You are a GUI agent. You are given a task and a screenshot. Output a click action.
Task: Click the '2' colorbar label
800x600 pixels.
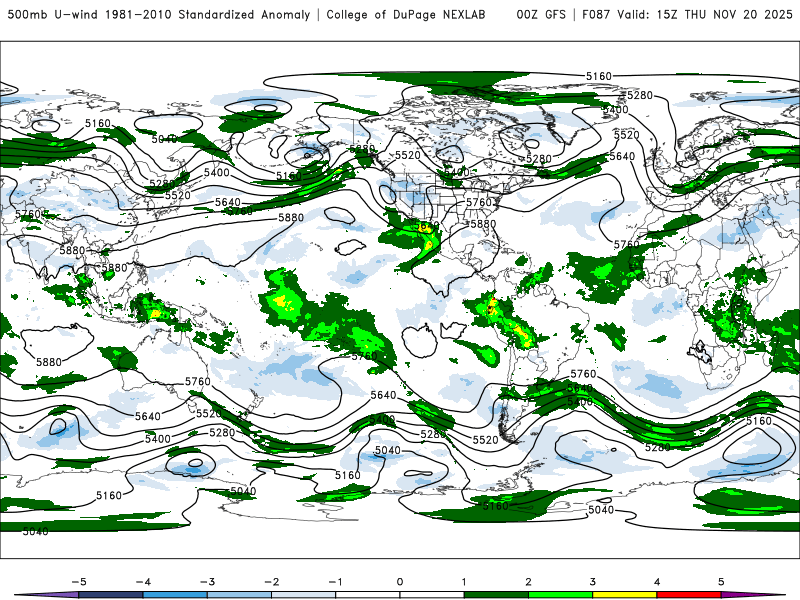pyautogui.click(x=529, y=582)
